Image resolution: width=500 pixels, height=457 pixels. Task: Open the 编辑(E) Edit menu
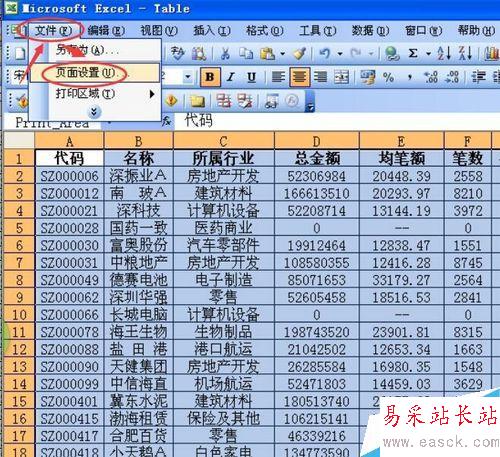point(106,31)
